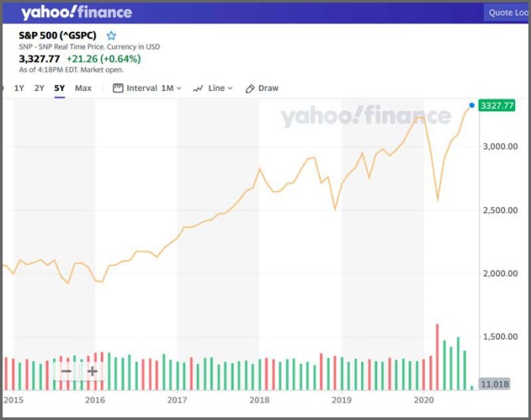
Task: Expand the Line chart type dropdown
Action: tap(221, 88)
